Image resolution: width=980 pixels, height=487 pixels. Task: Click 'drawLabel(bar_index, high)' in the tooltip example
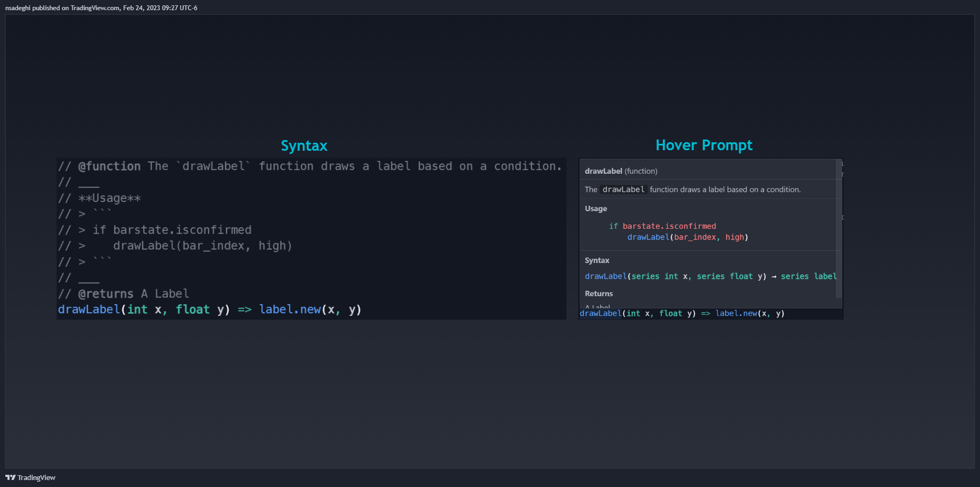pyautogui.click(x=688, y=237)
